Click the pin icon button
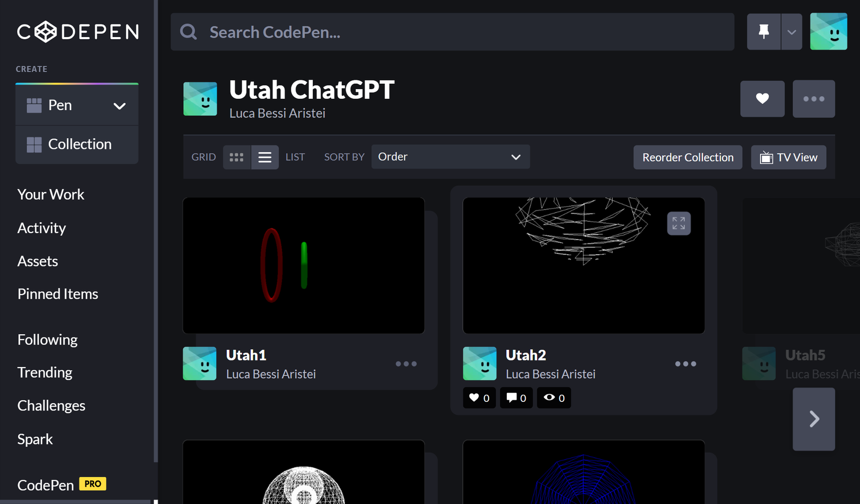Image resolution: width=860 pixels, height=504 pixels. [x=763, y=32]
